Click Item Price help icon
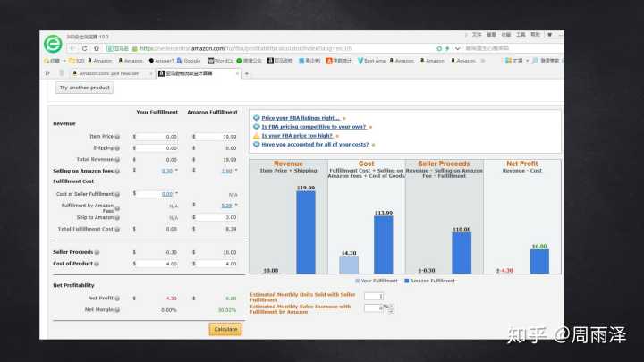This screenshot has width=644, height=362. click(117, 137)
